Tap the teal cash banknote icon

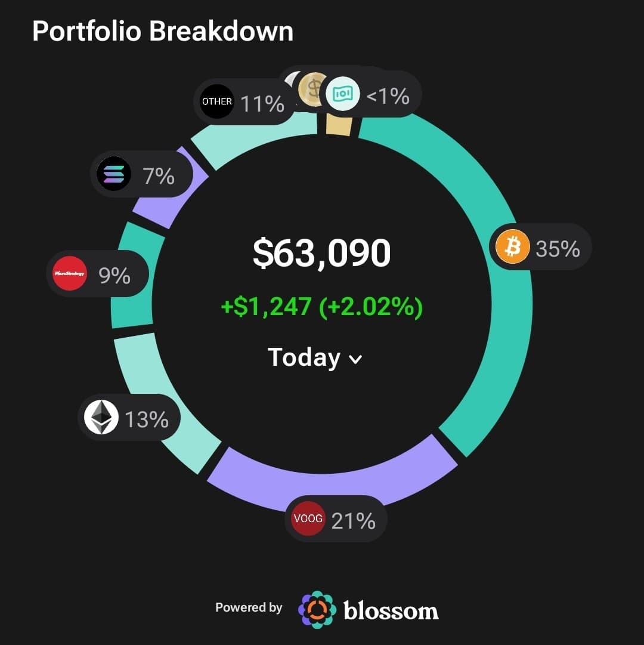343,94
